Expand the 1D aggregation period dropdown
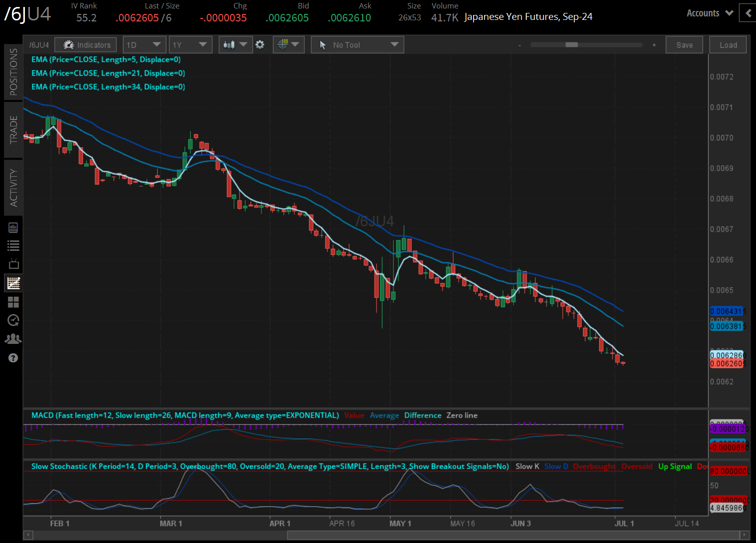This screenshot has height=543, width=756. coord(144,45)
